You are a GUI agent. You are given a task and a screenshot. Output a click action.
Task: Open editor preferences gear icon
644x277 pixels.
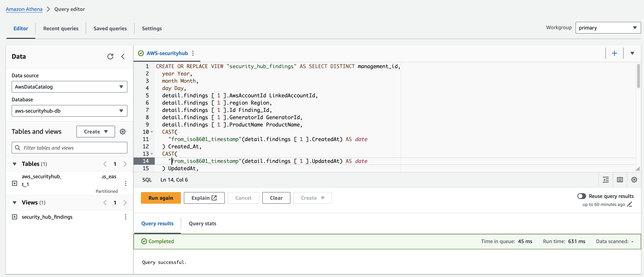tap(634, 180)
